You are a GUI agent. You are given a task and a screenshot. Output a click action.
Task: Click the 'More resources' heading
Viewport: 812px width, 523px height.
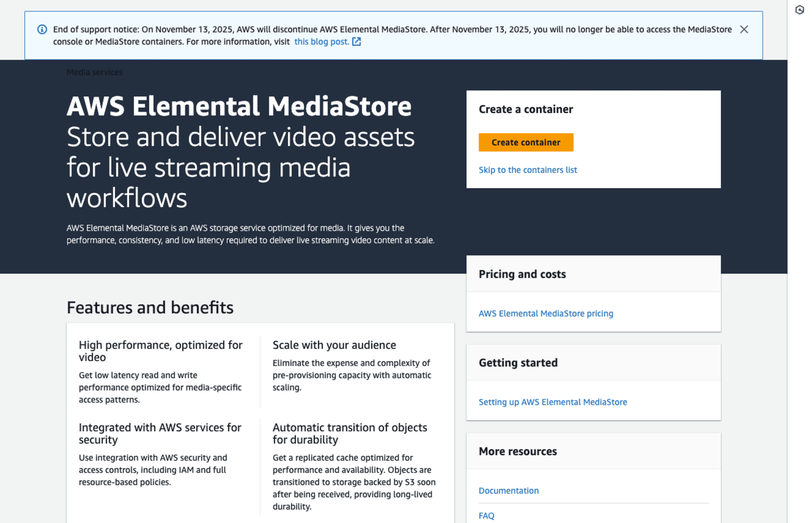pos(518,451)
